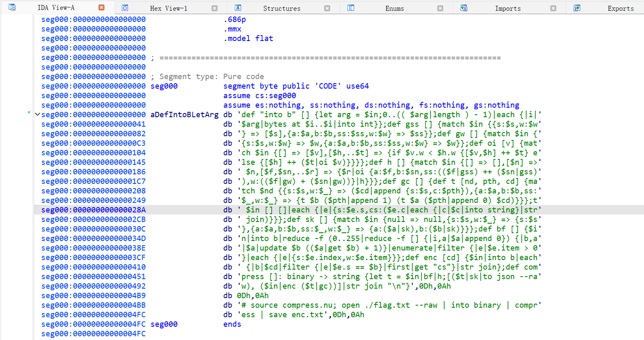Open the Enums tab
The image size is (644, 340).
(x=394, y=8)
